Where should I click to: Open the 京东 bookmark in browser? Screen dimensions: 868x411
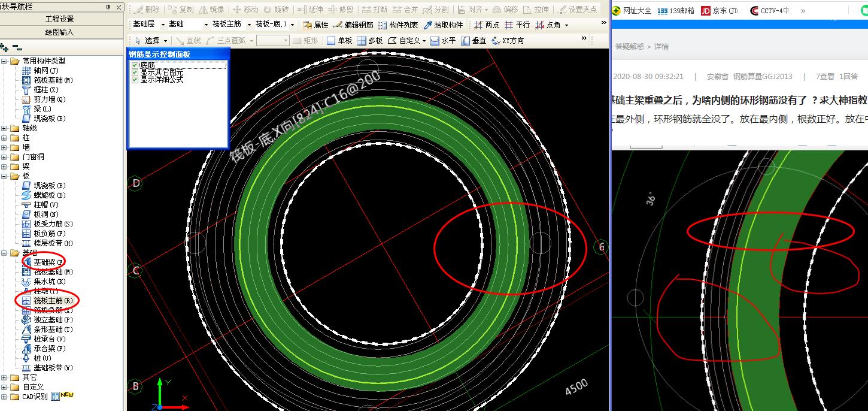[x=721, y=11]
